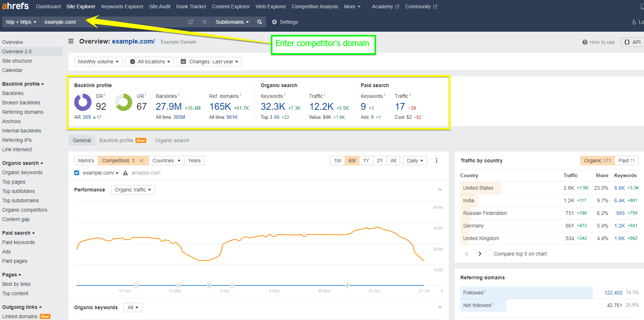Open Linked domains in sidebar
The width and height of the screenshot is (644, 320).
(x=20, y=316)
